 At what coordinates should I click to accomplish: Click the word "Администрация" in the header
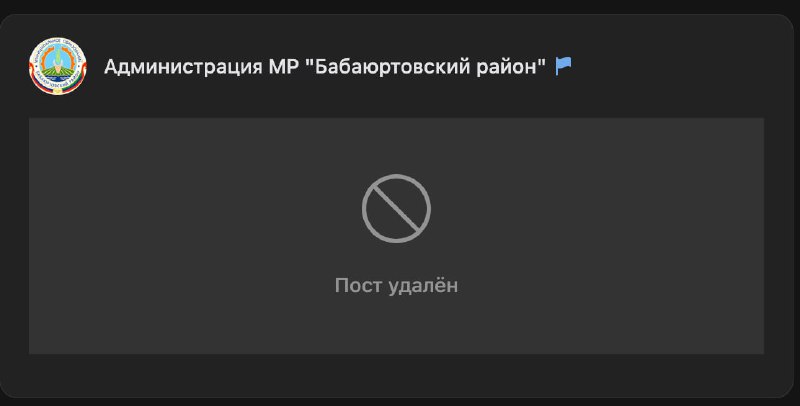point(183,67)
